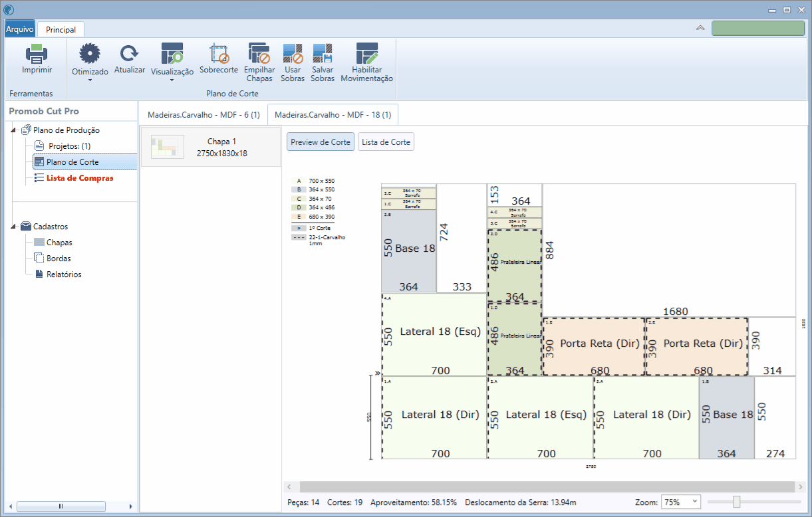812x517 pixels.
Task: Click the Deslocamento da Serra: 13.94m text
Action: [x=521, y=502]
